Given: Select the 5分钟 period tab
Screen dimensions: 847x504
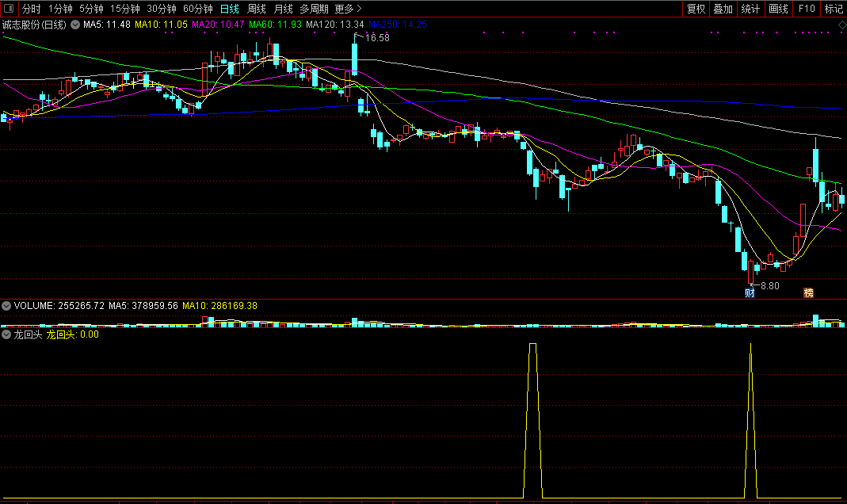Looking at the screenshot, I should point(91,9).
